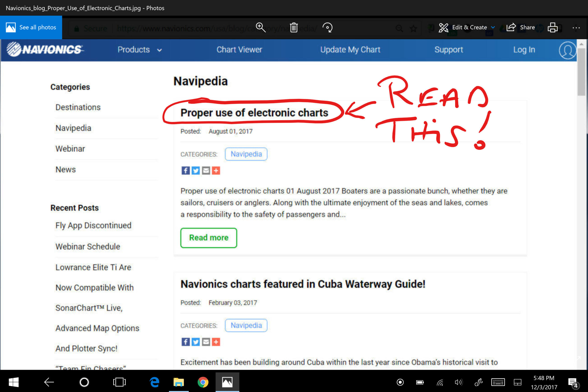This screenshot has width=588, height=392.
Task: Click taskbar back arrow
Action: click(x=49, y=382)
